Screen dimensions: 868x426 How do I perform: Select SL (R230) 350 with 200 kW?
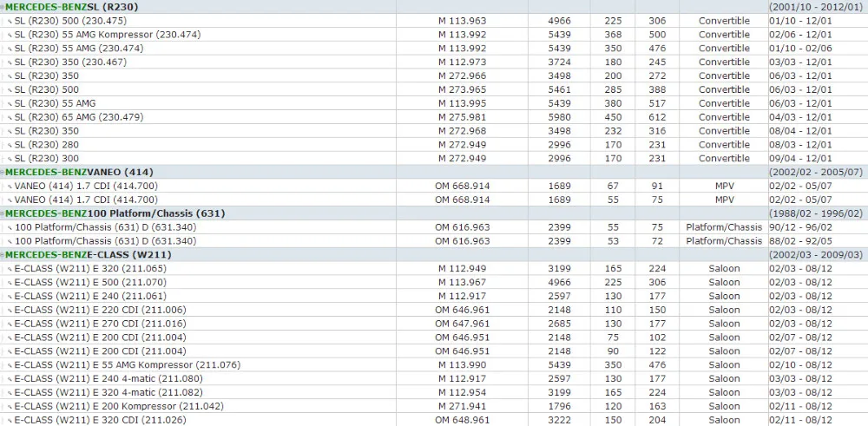[47, 75]
